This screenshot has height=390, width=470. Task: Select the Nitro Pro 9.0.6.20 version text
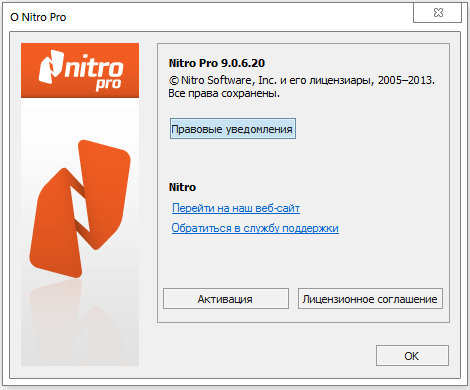point(217,63)
